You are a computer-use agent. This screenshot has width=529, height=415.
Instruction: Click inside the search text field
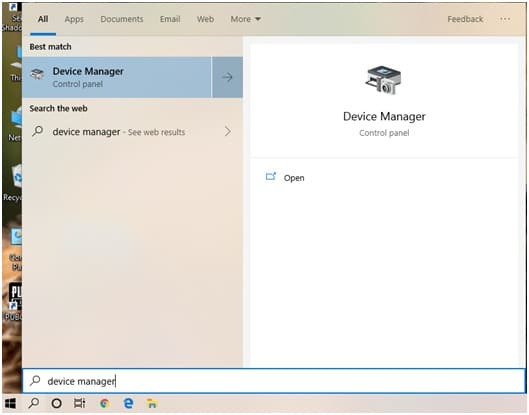click(274, 381)
